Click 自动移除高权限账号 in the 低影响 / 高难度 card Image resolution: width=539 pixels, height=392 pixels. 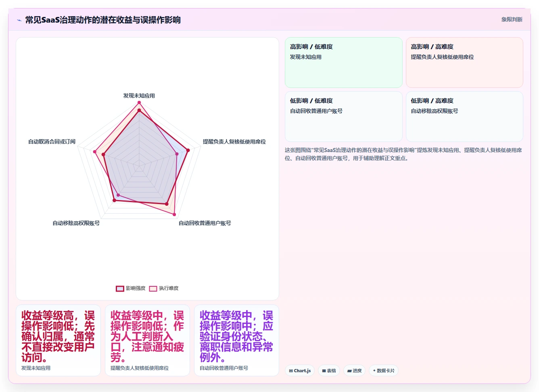pos(435,111)
